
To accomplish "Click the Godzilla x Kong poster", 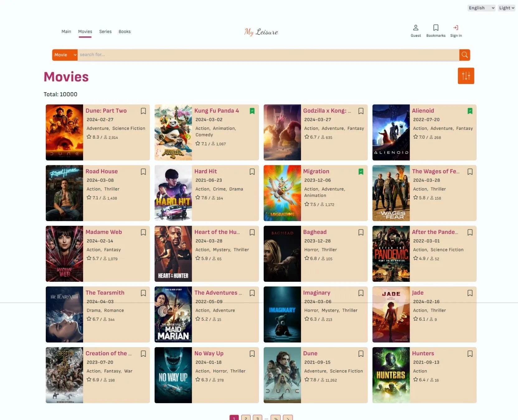I will tap(282, 132).
